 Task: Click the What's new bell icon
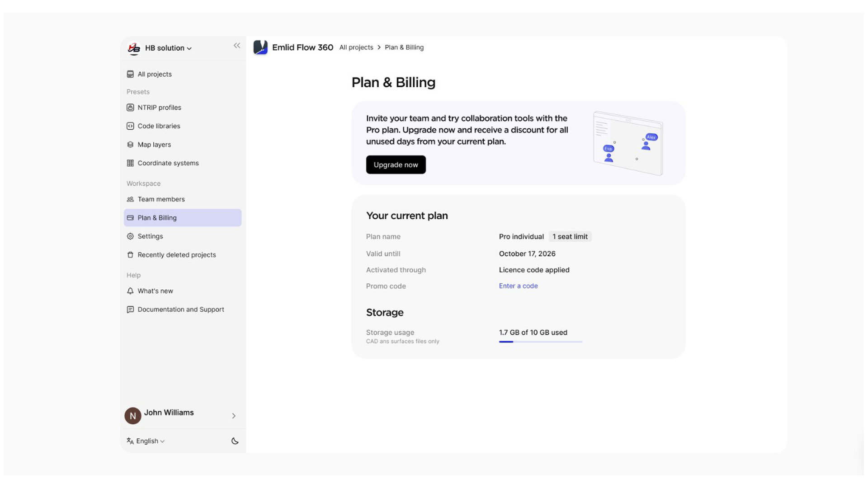(130, 291)
